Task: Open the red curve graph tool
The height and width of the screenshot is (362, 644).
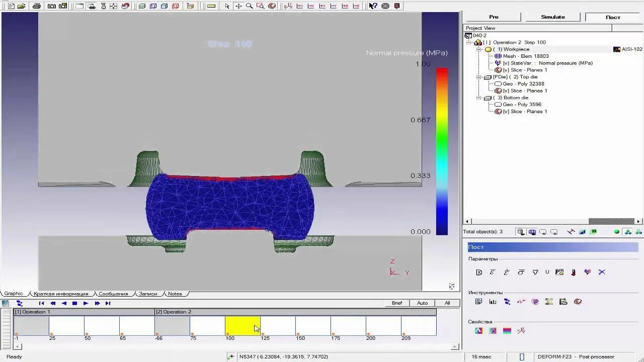Action: [x=521, y=302]
